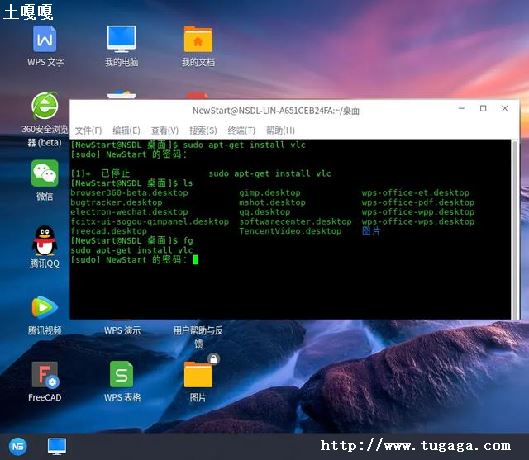Click wps-office-et.desktop in listing
Image resolution: width=529 pixels, height=460 pixels.
click(x=415, y=193)
